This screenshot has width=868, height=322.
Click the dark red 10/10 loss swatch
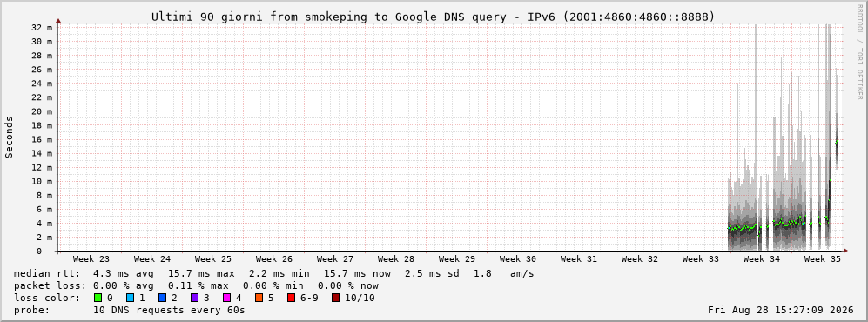point(335,299)
